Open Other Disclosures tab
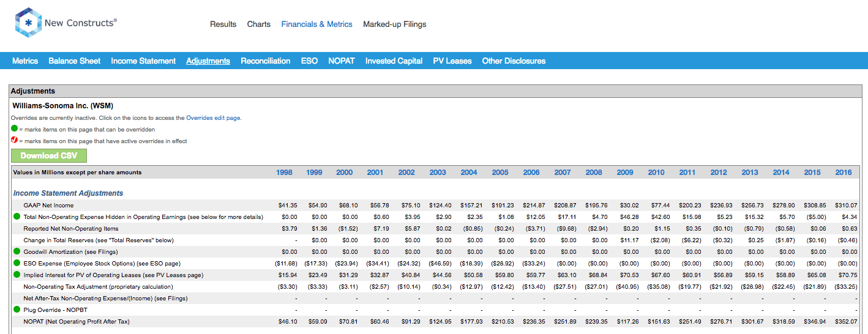The image size is (868, 334). pos(514,61)
